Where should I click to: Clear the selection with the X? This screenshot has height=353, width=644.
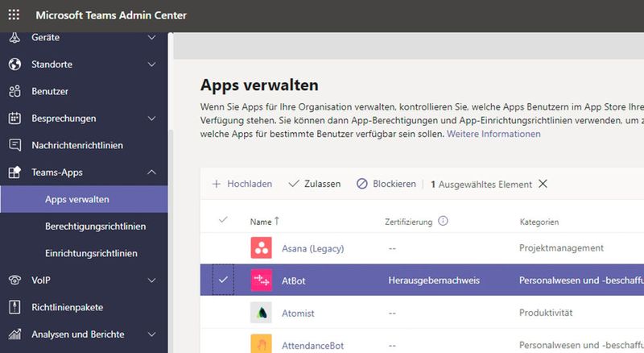[x=543, y=184]
